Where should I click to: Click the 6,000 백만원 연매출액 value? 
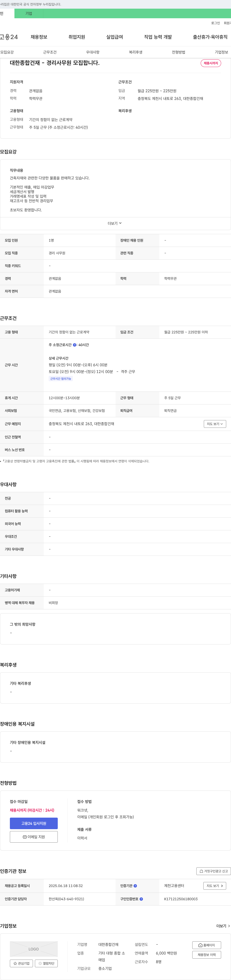click(166, 953)
